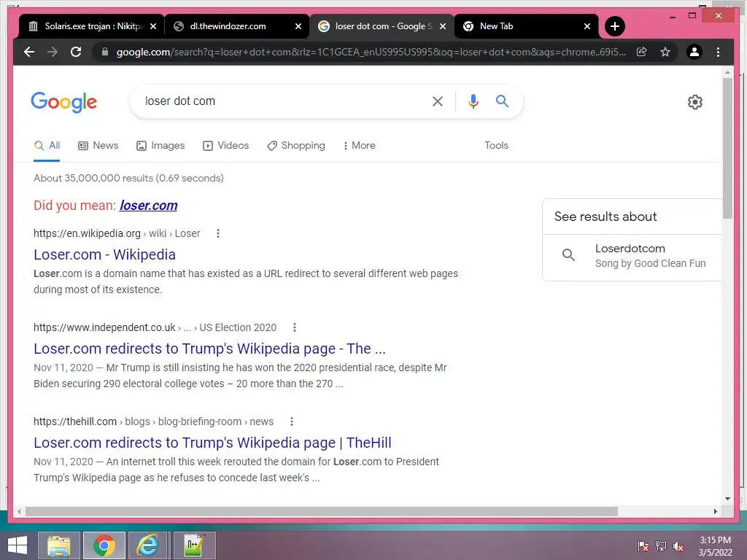Open TheHill Loser.com article
Viewport: 747px width, 560px height.
coord(212,443)
